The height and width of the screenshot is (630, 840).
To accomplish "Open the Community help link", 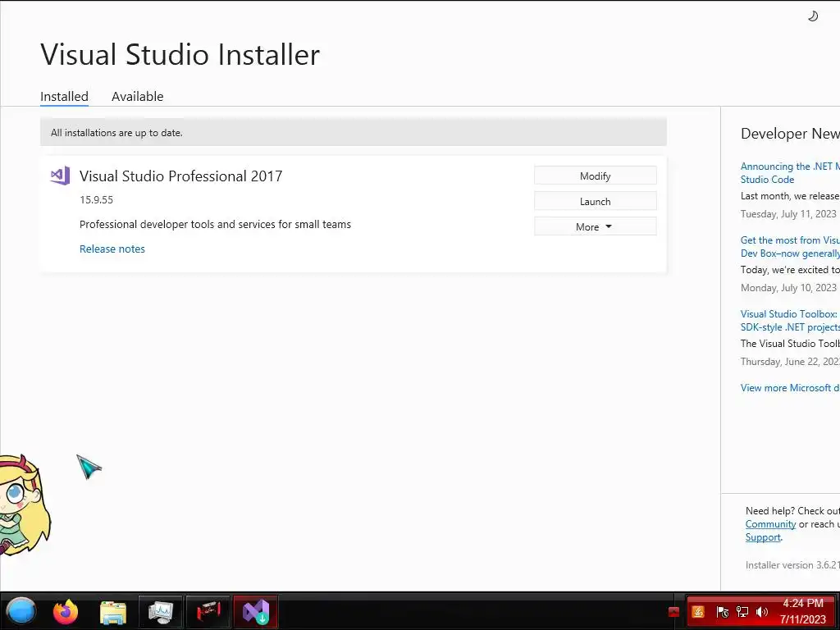I will click(x=770, y=524).
